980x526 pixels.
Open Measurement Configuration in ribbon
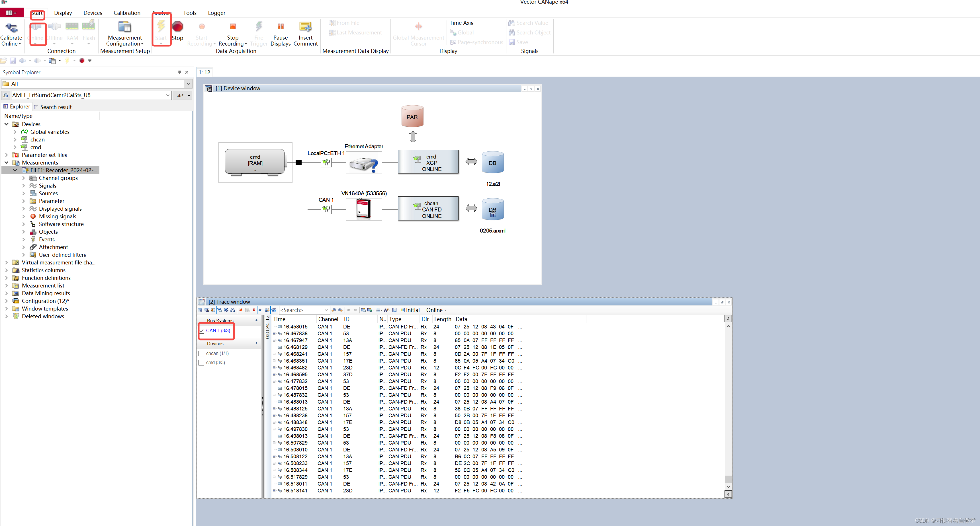(124, 27)
